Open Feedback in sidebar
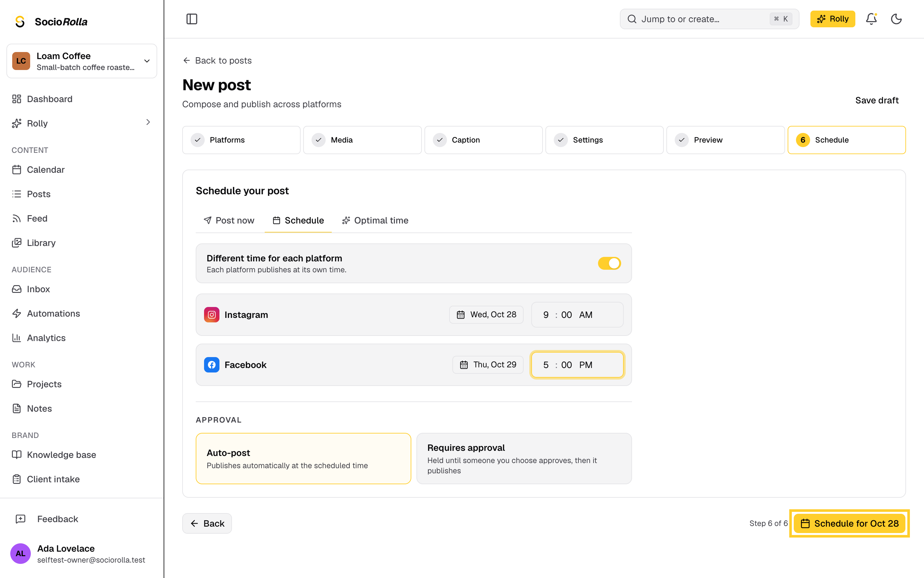The width and height of the screenshot is (924, 578). point(82,519)
